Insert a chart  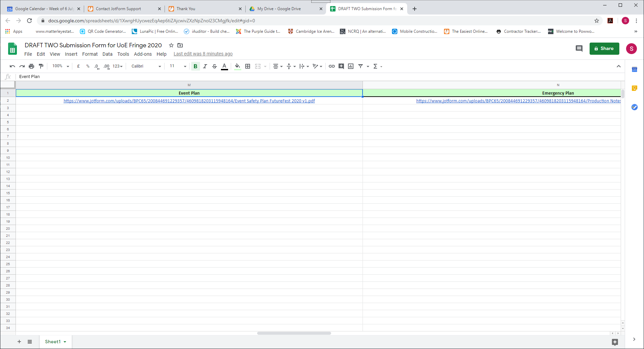pyautogui.click(x=351, y=66)
